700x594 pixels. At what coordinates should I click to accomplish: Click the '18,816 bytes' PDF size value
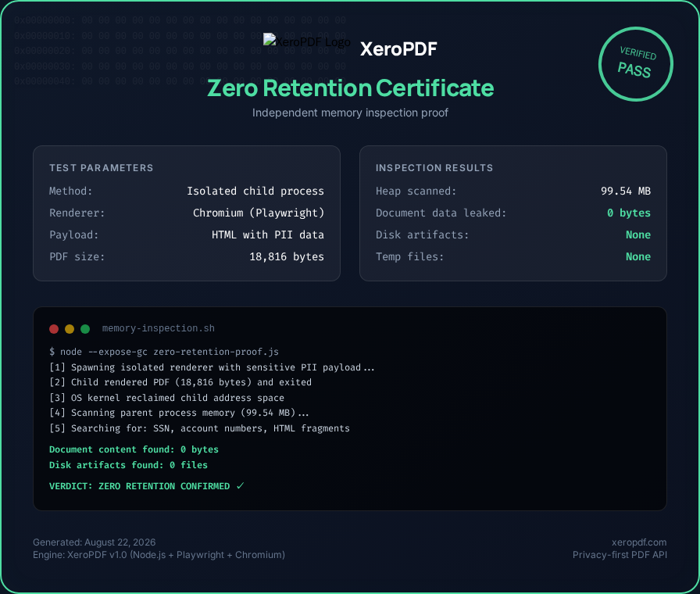tap(287, 257)
